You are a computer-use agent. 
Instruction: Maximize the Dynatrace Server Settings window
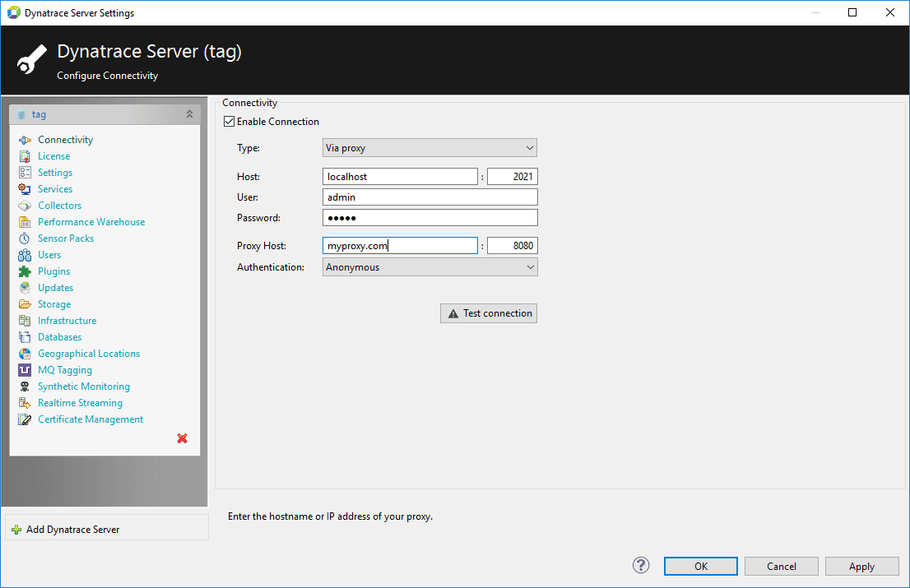(x=852, y=12)
